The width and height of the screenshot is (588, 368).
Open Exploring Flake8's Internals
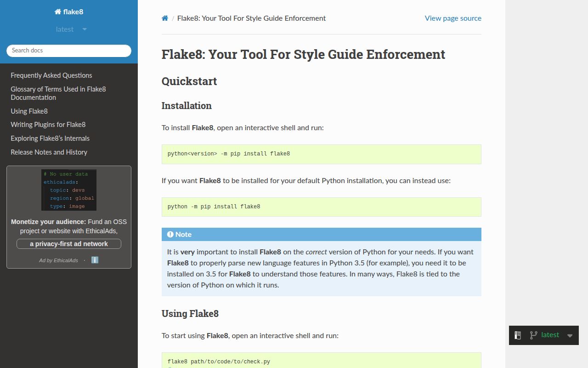(x=50, y=138)
